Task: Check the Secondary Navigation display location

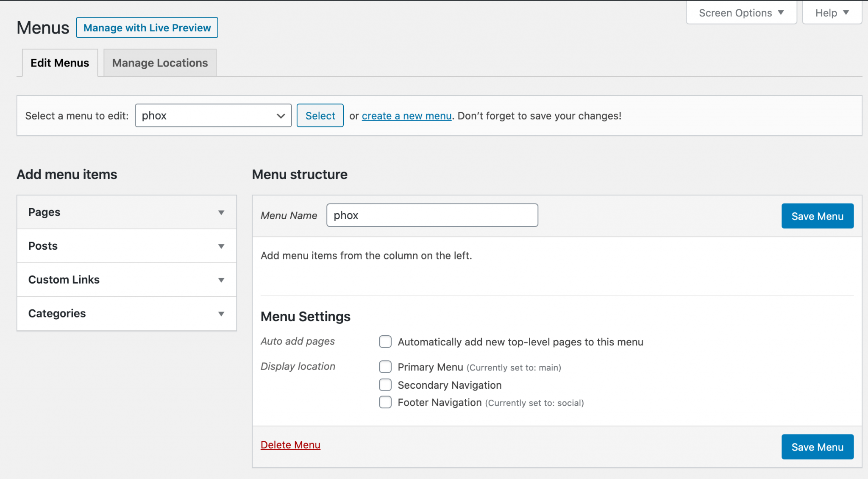Action: (x=385, y=384)
